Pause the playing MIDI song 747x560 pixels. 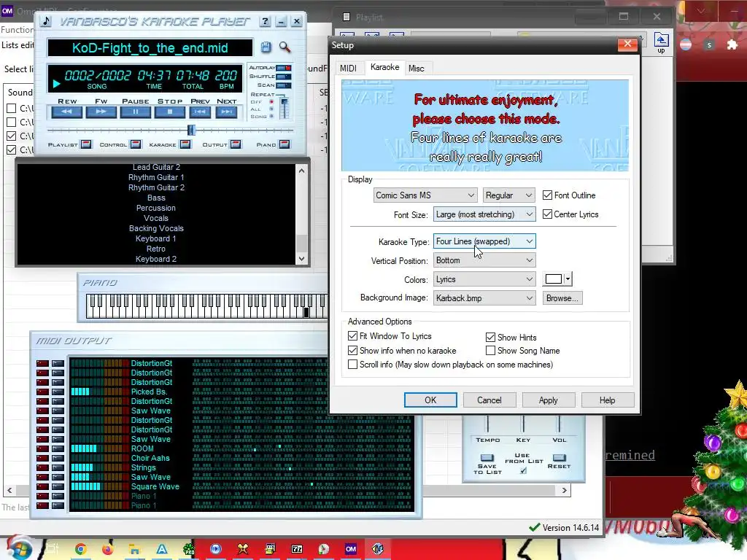pos(136,112)
